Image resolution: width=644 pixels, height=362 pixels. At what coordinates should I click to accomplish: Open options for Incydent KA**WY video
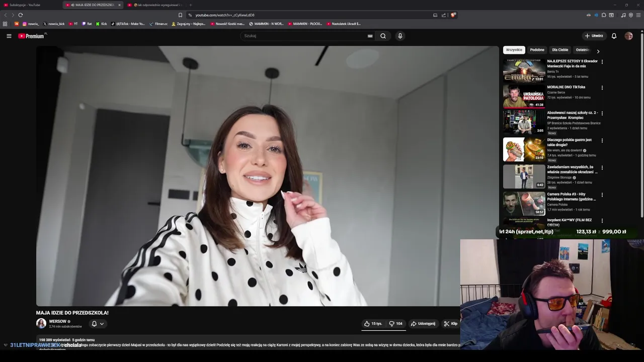[x=602, y=220]
